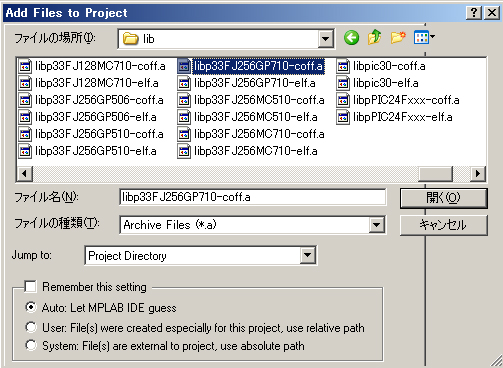The width and height of the screenshot is (503, 368).
Task: Click icon of libp33FJ256MC710-coff.a
Action: (184, 134)
